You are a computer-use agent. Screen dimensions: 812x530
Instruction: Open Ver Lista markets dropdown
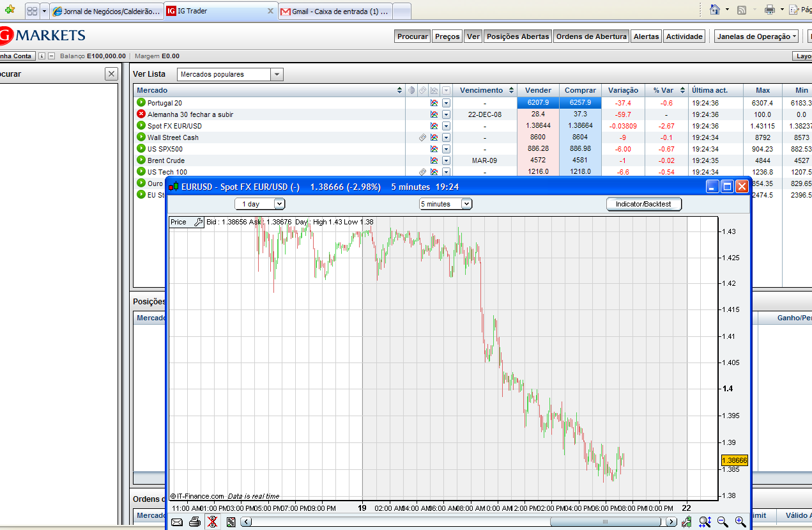(x=277, y=74)
